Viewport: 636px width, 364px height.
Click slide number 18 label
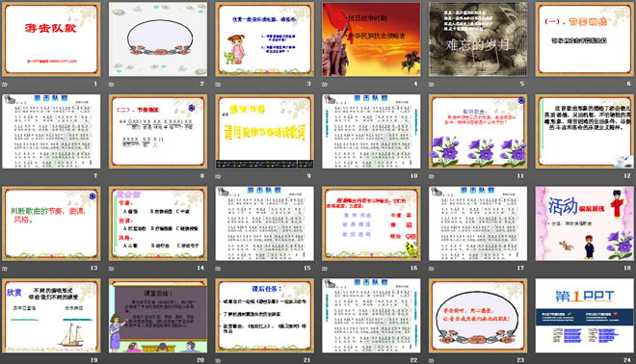(x=627, y=268)
